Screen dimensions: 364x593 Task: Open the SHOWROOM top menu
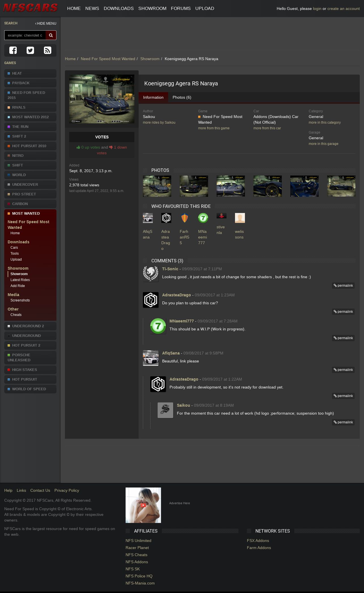[x=152, y=9]
